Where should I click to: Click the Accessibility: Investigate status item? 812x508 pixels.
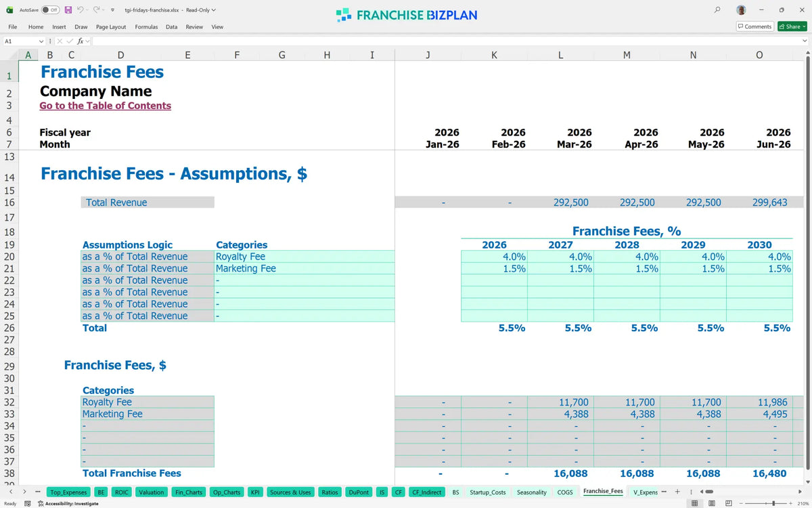pyautogui.click(x=68, y=503)
